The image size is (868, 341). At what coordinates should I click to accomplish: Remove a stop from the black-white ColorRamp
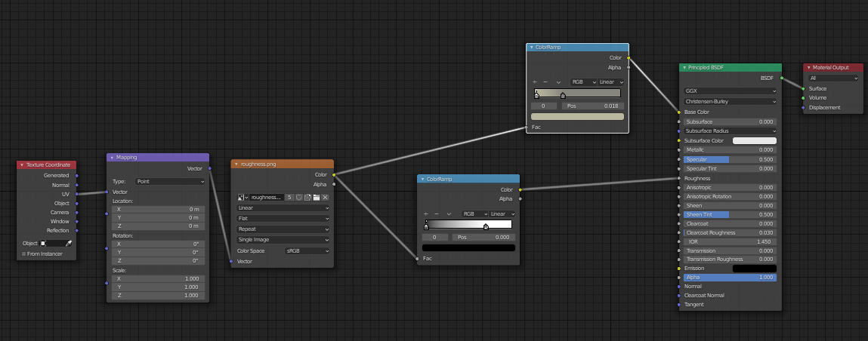pos(437,214)
